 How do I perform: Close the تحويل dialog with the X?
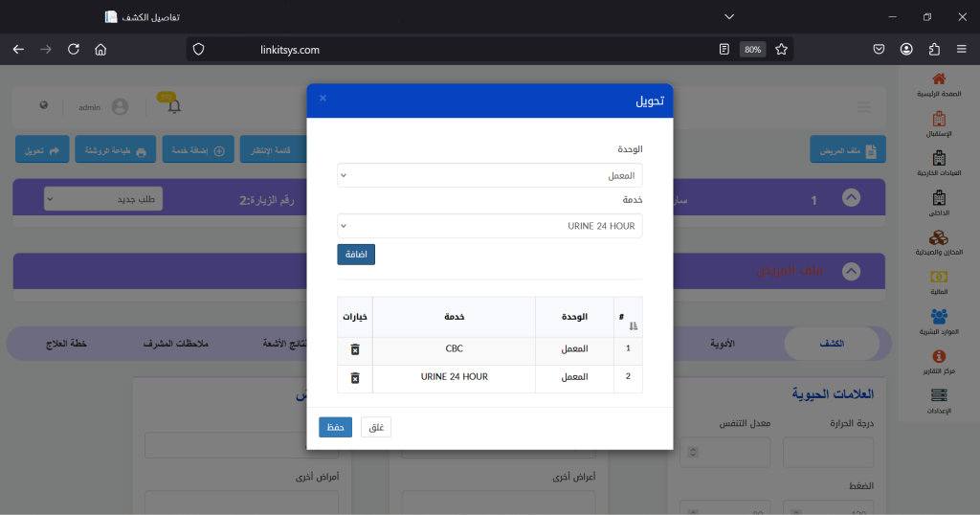tap(323, 99)
